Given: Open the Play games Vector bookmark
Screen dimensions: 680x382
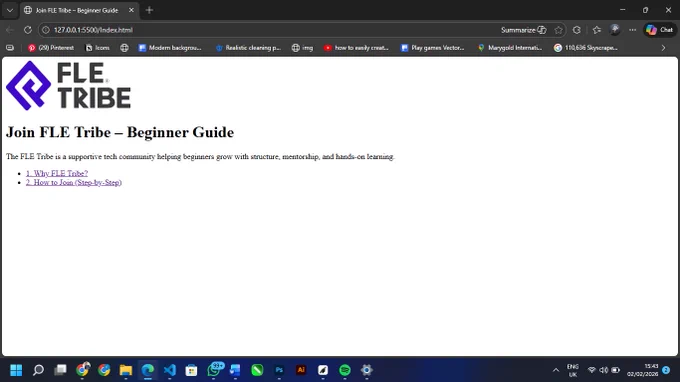Looking at the screenshot, I should (432, 48).
